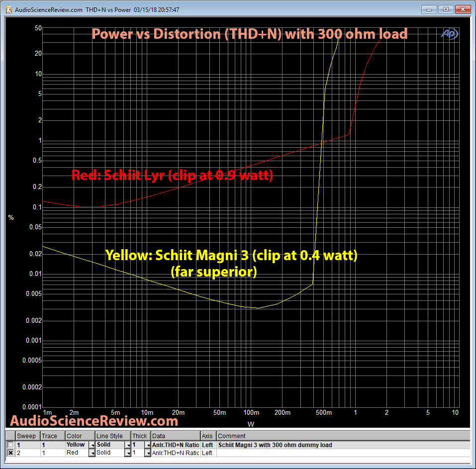476x469 pixels.
Task: Click the Trace column header
Action: pyautogui.click(x=53, y=436)
